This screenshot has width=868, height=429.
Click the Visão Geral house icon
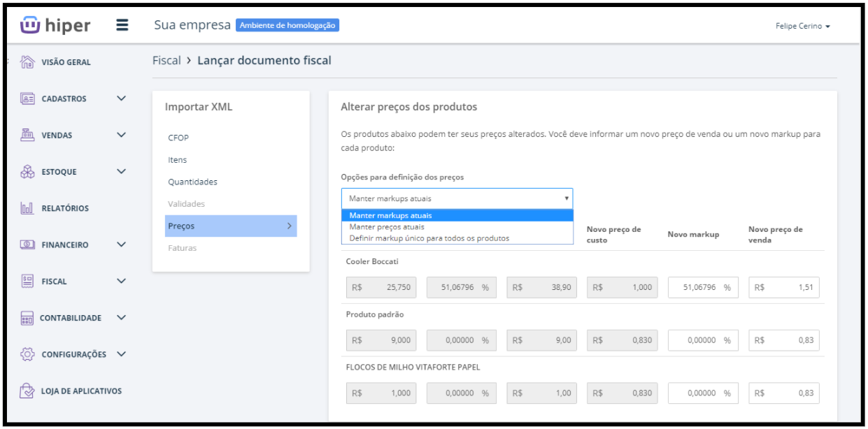[27, 62]
